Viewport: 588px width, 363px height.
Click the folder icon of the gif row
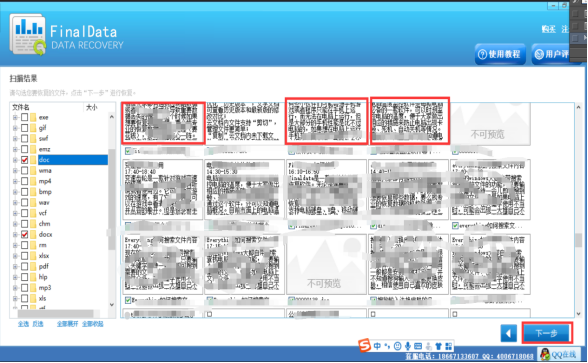(x=34, y=128)
